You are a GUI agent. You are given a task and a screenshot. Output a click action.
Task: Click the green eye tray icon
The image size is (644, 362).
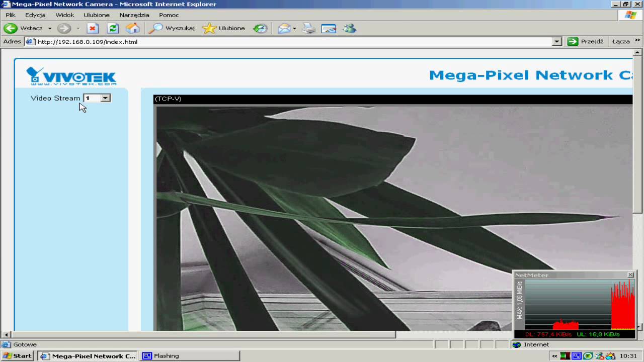pos(588,356)
